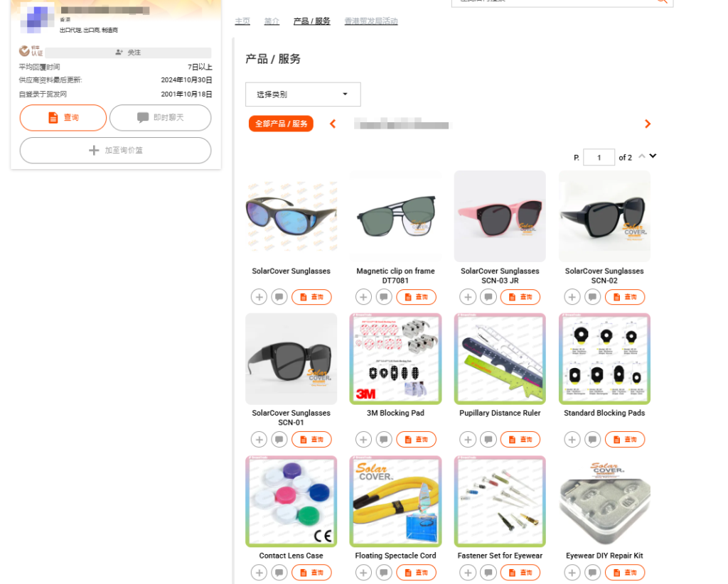Click plus icon under Magnetic clip on frame
This screenshot has width=728, height=584.
tap(363, 297)
